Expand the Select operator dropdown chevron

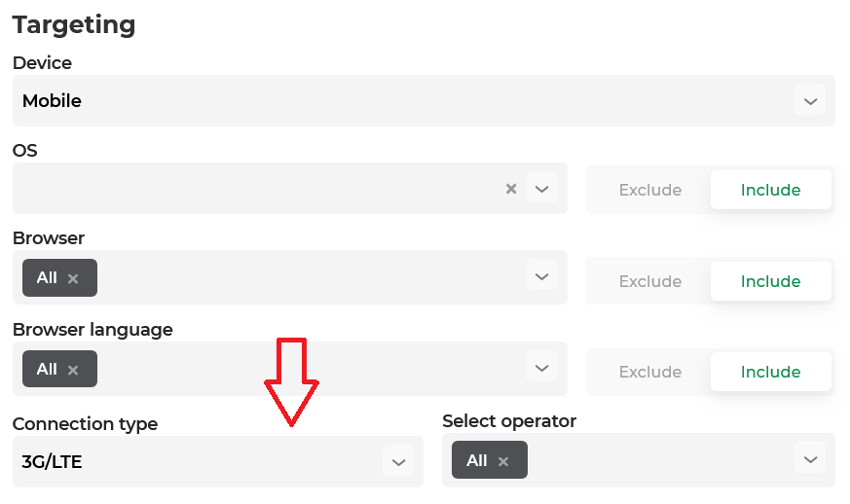810,459
